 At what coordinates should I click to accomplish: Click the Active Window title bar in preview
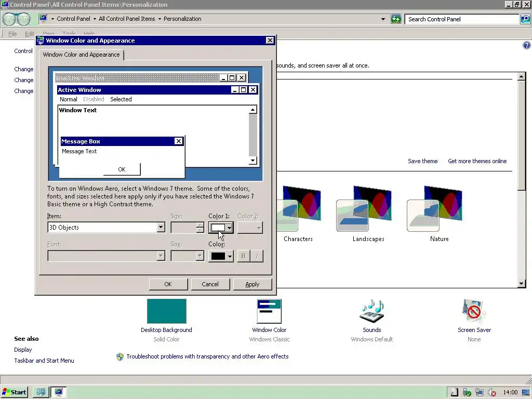point(158,90)
